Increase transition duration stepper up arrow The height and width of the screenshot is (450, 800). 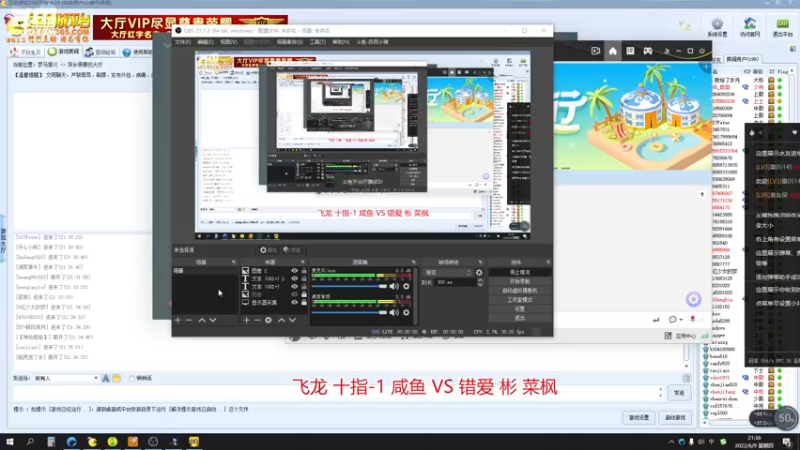click(x=480, y=280)
